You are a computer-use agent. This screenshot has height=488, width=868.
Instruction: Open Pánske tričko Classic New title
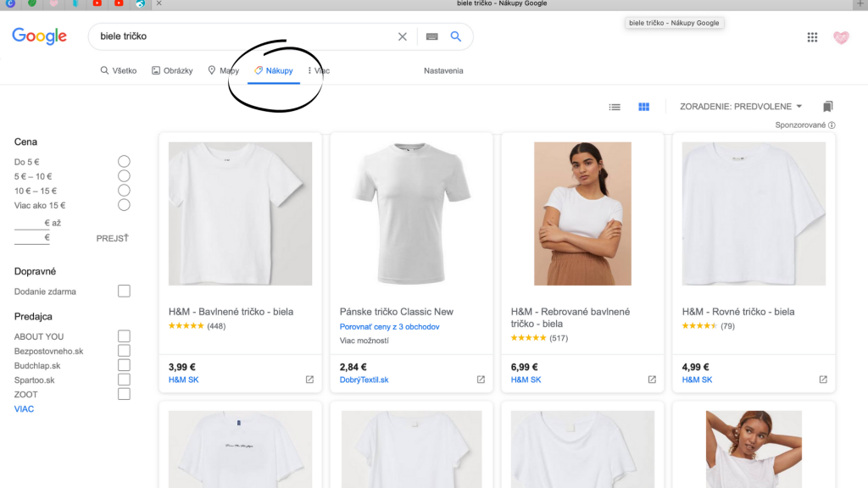click(x=397, y=312)
